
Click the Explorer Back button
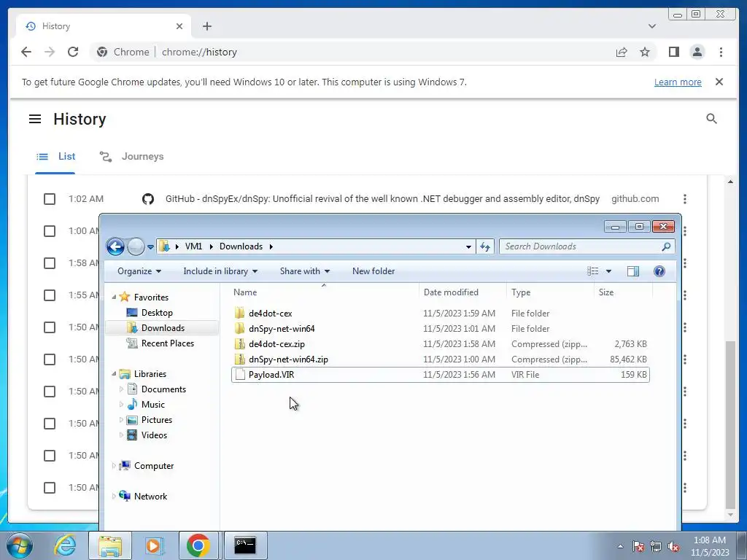click(115, 246)
